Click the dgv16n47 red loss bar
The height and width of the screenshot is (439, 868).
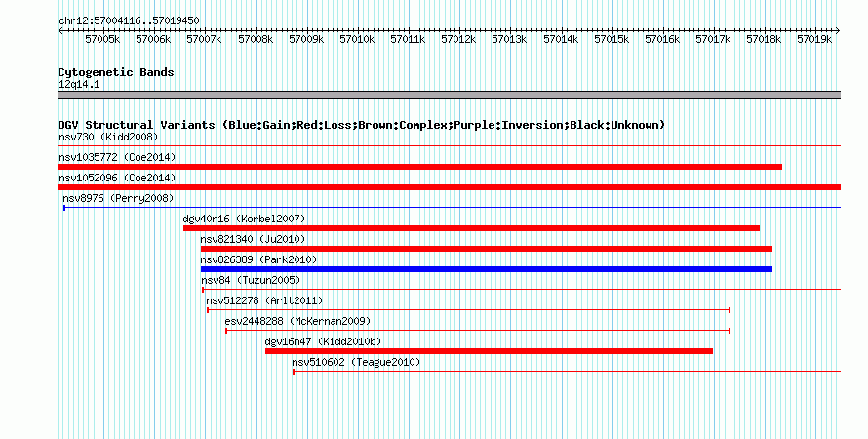[489, 351]
